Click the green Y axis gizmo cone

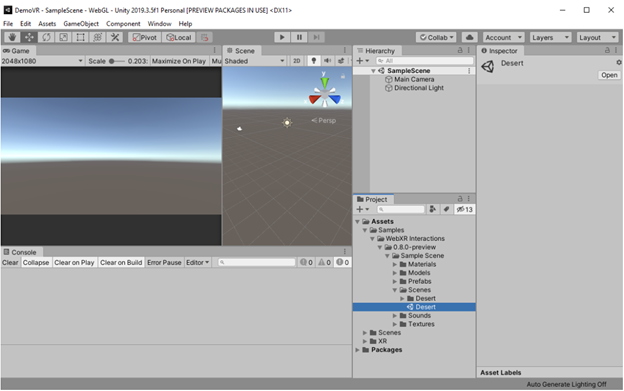tap(325, 82)
